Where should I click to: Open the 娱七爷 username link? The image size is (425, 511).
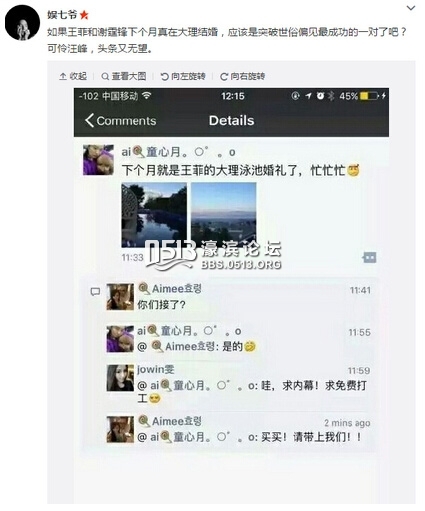[x=62, y=15]
